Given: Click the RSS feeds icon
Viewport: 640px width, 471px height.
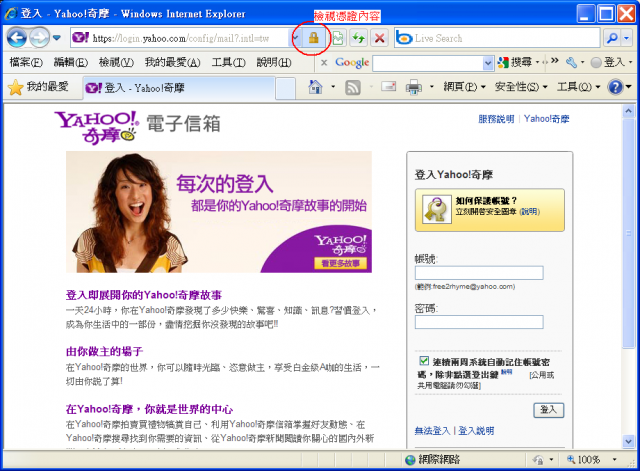Looking at the screenshot, I should 353,87.
